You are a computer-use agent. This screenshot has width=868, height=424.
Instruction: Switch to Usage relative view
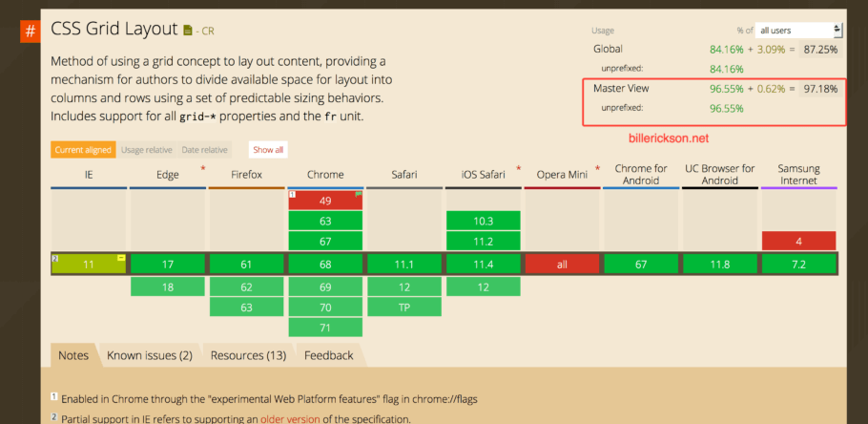(147, 150)
